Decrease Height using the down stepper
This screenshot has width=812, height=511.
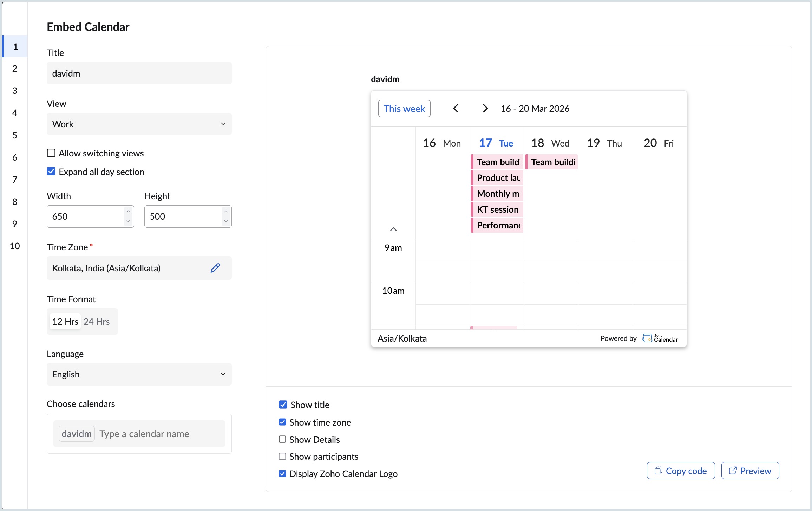[226, 221]
